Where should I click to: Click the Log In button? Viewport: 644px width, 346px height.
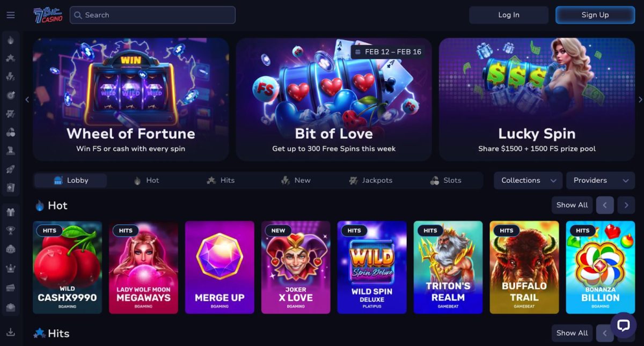point(509,15)
